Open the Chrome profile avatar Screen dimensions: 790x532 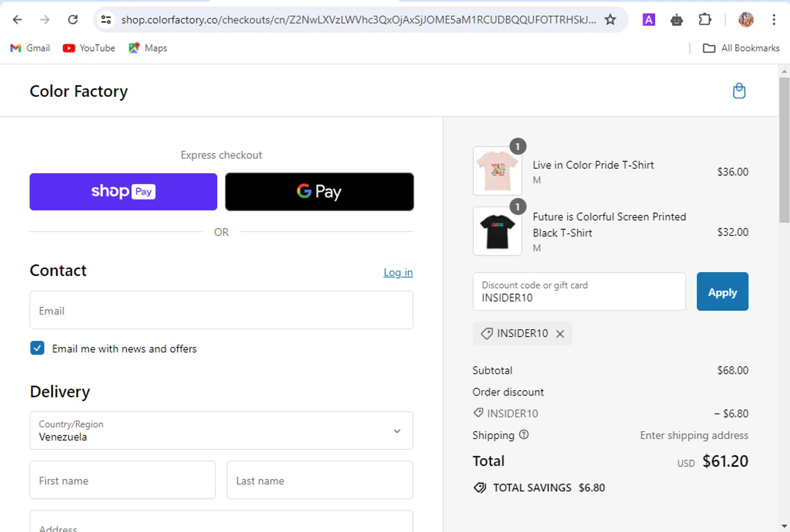746,19
